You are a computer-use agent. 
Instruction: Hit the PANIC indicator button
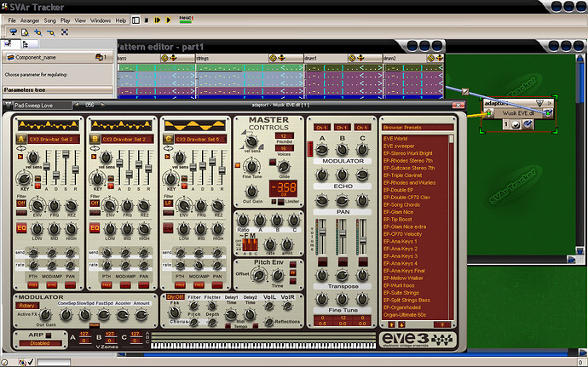[x=186, y=20]
